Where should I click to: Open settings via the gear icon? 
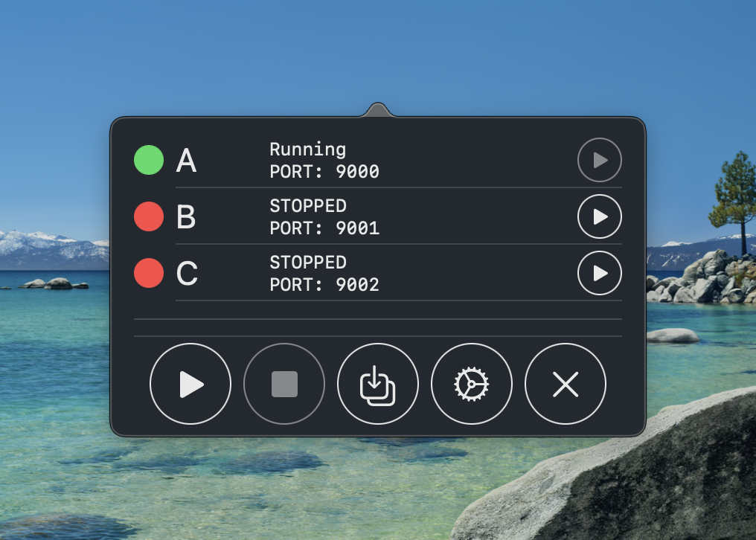point(471,384)
